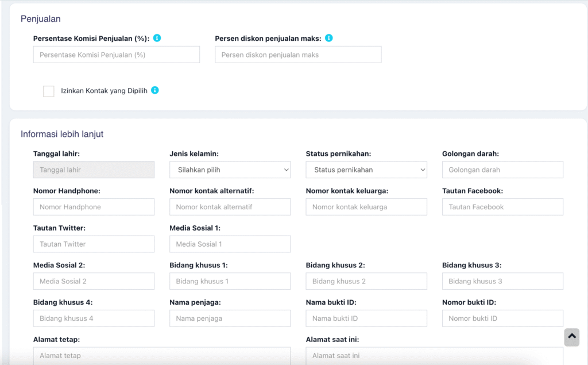The height and width of the screenshot is (365, 588).
Task: Open the Jenis kelamin dropdown
Action: click(x=230, y=170)
